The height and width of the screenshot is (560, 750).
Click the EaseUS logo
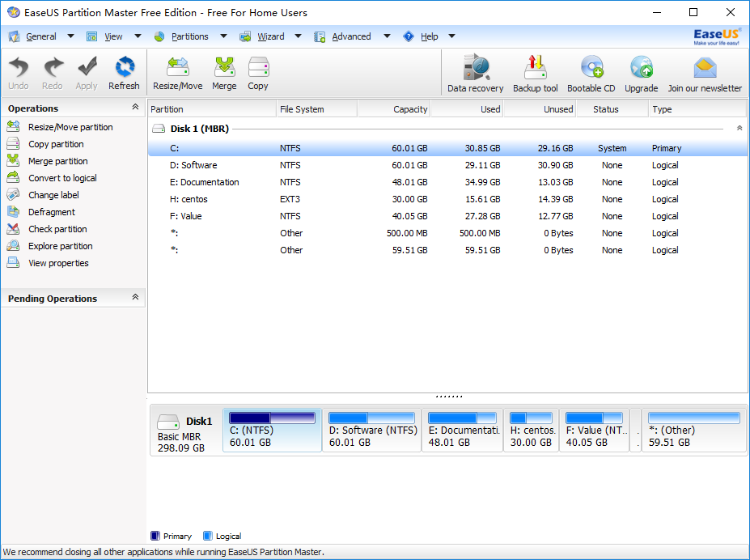(716, 36)
